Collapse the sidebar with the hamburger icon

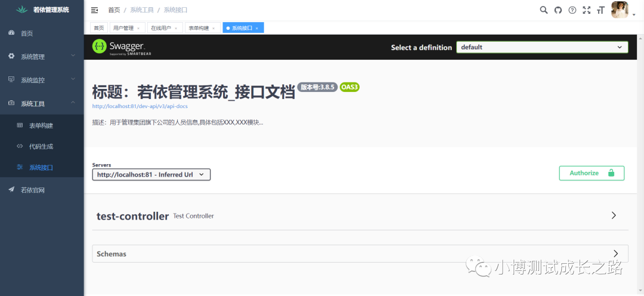[94, 10]
